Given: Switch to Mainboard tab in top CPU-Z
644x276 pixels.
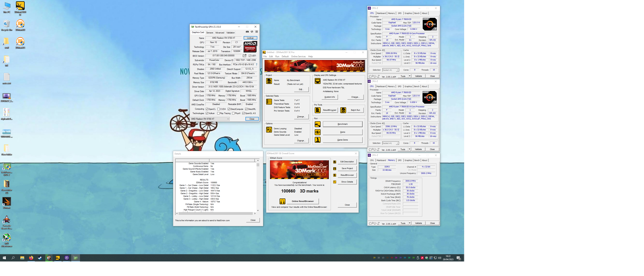Looking at the screenshot, I should click(x=381, y=13).
